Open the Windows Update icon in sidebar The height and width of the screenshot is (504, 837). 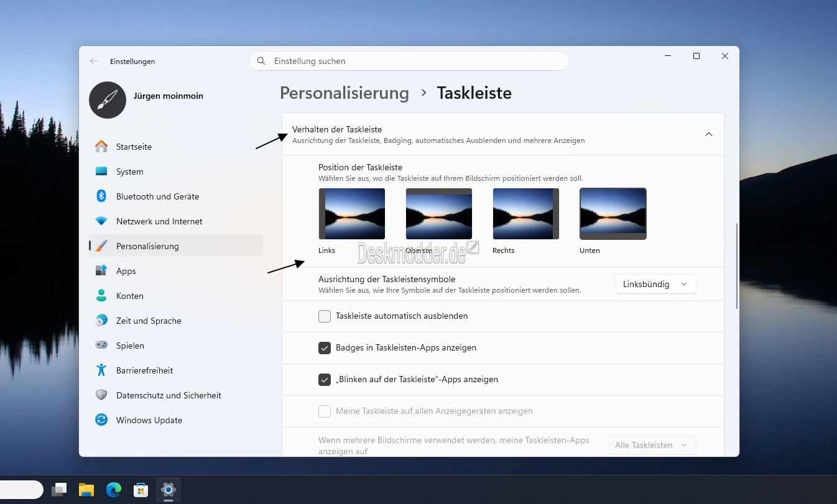coord(101,420)
